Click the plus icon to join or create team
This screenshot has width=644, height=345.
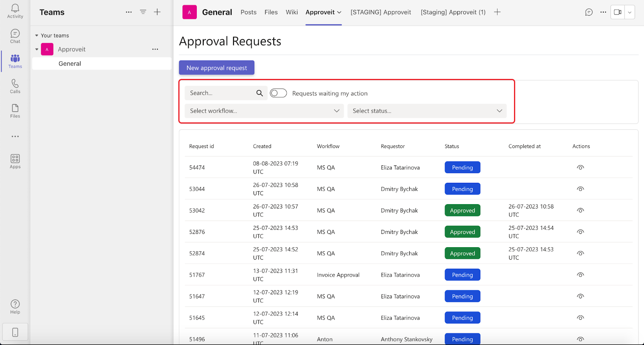click(157, 12)
